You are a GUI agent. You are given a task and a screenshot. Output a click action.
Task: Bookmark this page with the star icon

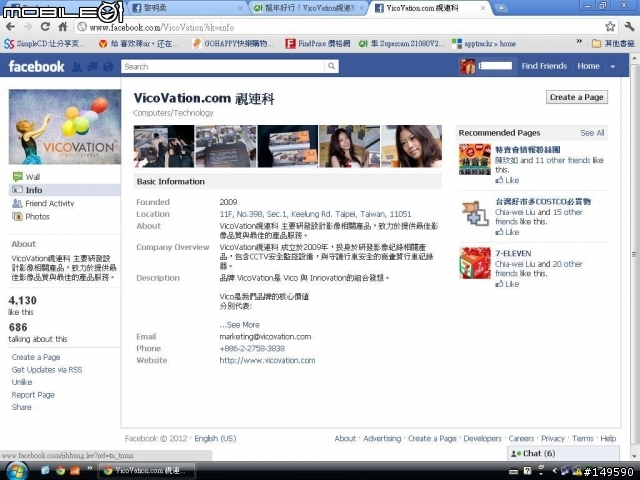[x=610, y=27]
